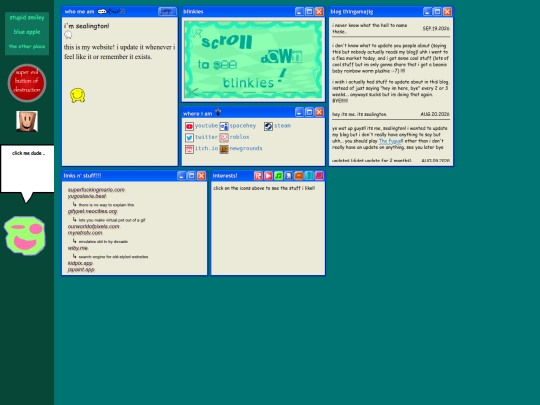
Task: Open the roblox icon in where i am
Action: (x=224, y=138)
